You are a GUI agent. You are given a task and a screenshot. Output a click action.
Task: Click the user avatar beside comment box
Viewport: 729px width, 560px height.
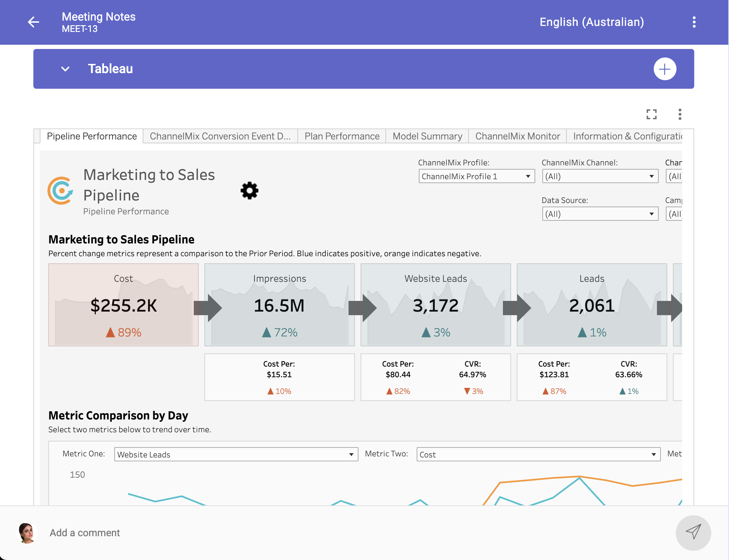[27, 533]
